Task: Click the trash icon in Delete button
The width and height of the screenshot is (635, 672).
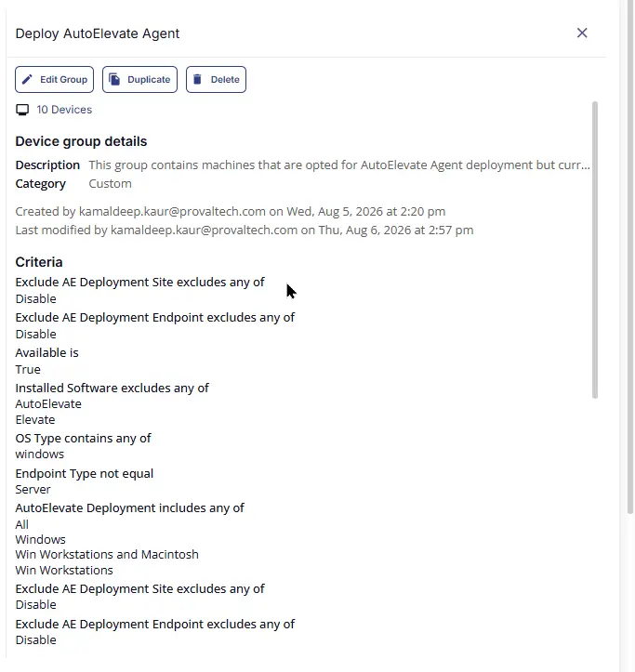Action: (x=197, y=79)
